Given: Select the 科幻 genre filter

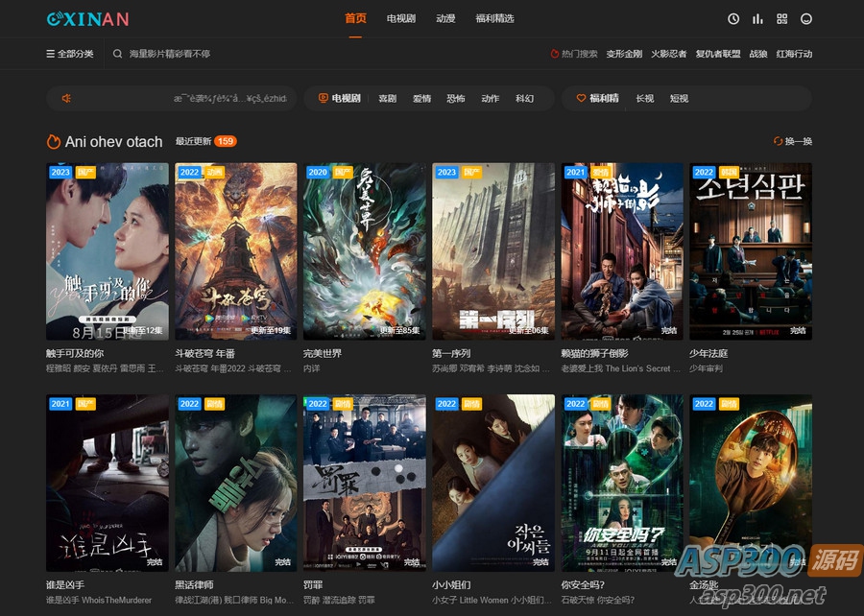Looking at the screenshot, I should pos(524,98).
